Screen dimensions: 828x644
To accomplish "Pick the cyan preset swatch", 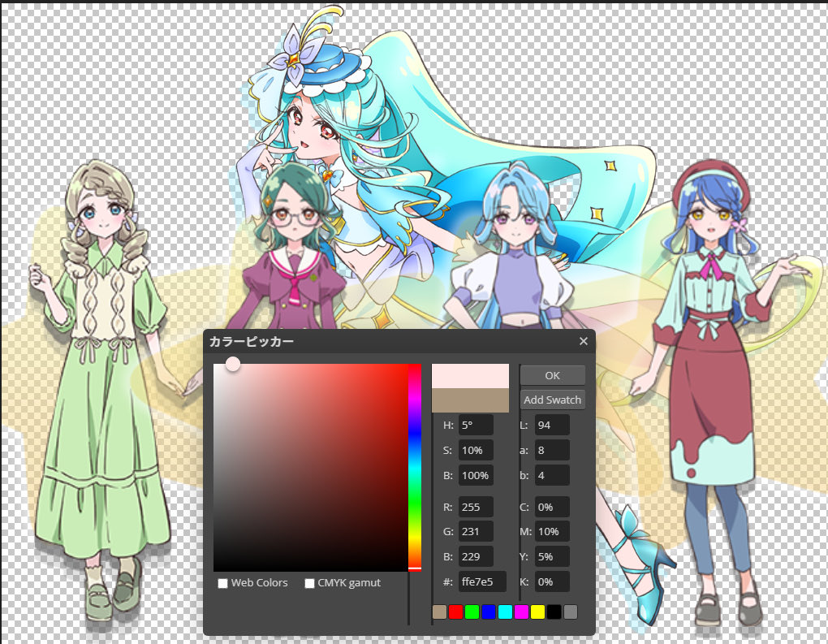I will [505, 612].
